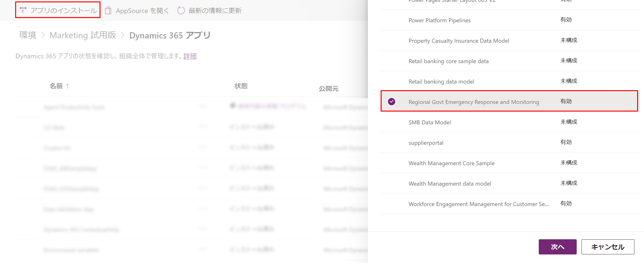The image size is (644, 263).
Task: Select SMB Data Model row
Action: (x=510, y=122)
